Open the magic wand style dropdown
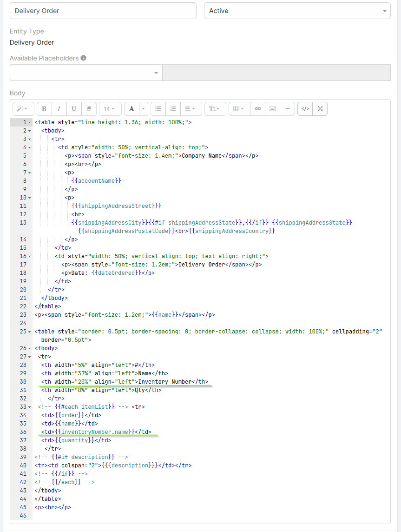The image size is (401, 532). (22, 109)
